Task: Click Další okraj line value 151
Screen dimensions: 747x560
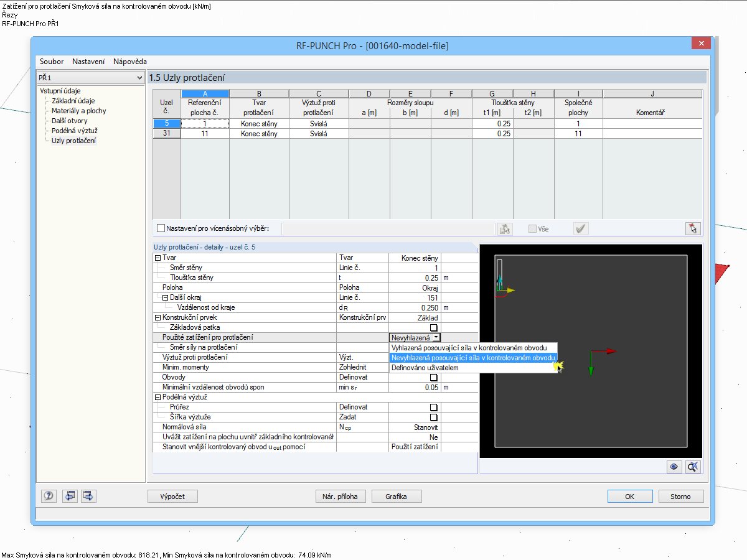Action: pos(415,297)
